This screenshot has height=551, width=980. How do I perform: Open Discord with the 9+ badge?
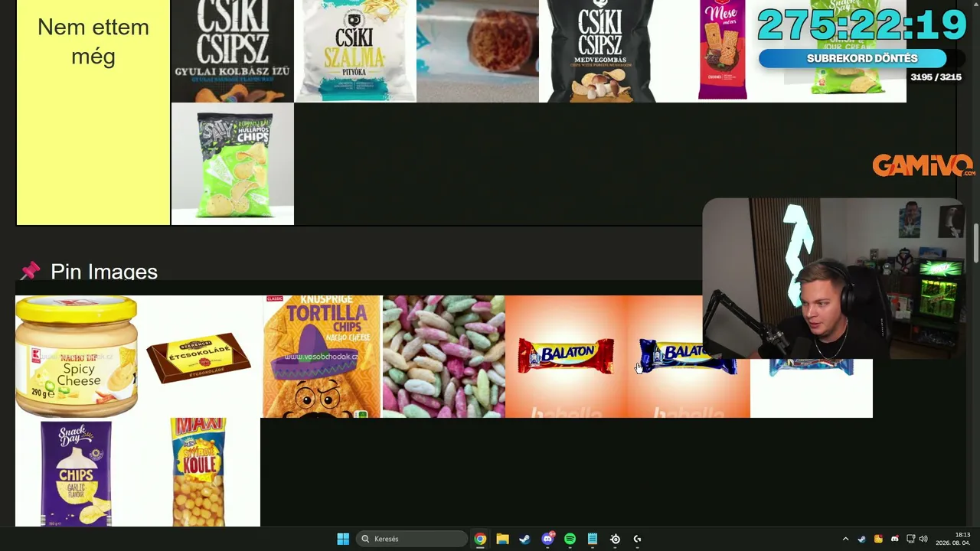547,539
